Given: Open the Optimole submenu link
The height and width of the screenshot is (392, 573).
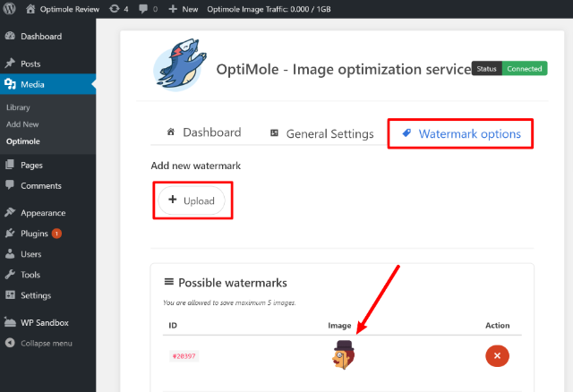Looking at the screenshot, I should click(23, 141).
